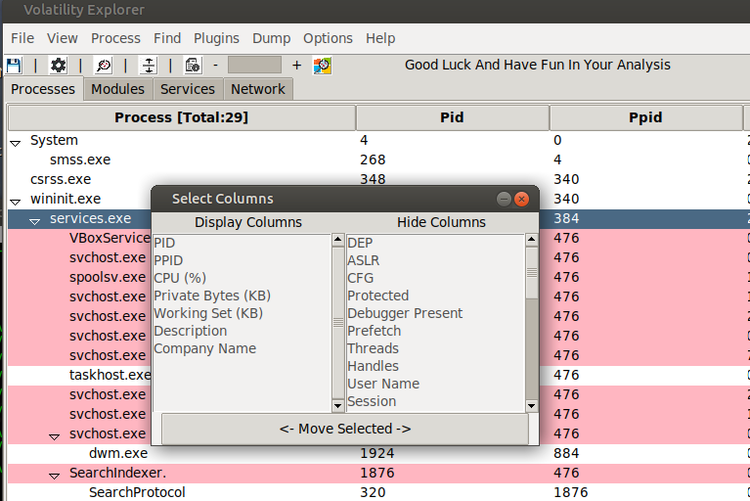Image resolution: width=750 pixels, height=501 pixels.
Task: Click the floppy disk save icon
Action: pos(13,65)
